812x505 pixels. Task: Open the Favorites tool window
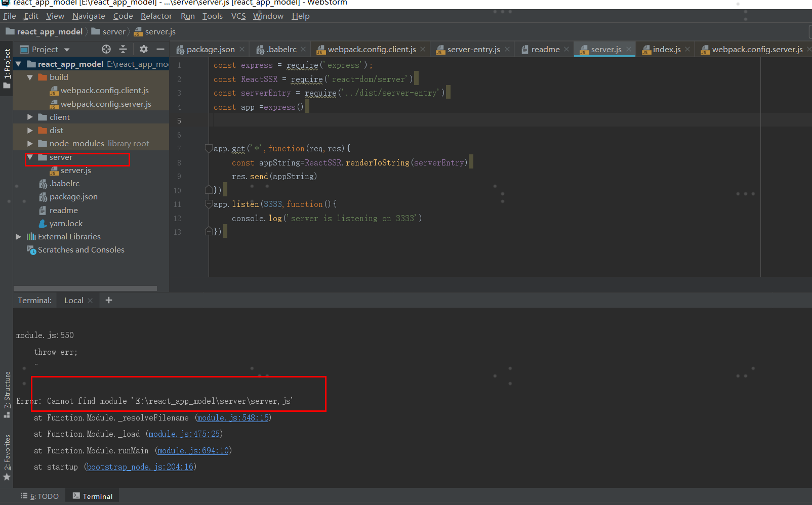[7, 457]
